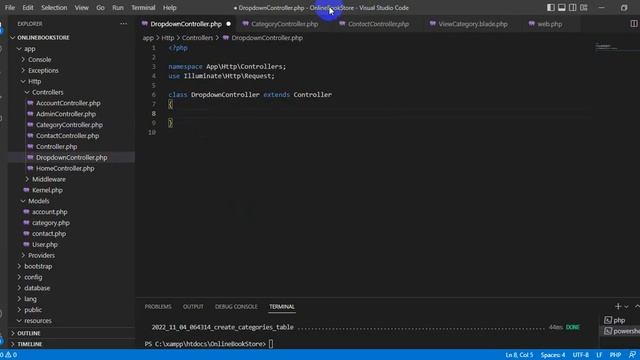Click Ln 8, Col 5 status item
Screen dimensions: 640x360
519,355
